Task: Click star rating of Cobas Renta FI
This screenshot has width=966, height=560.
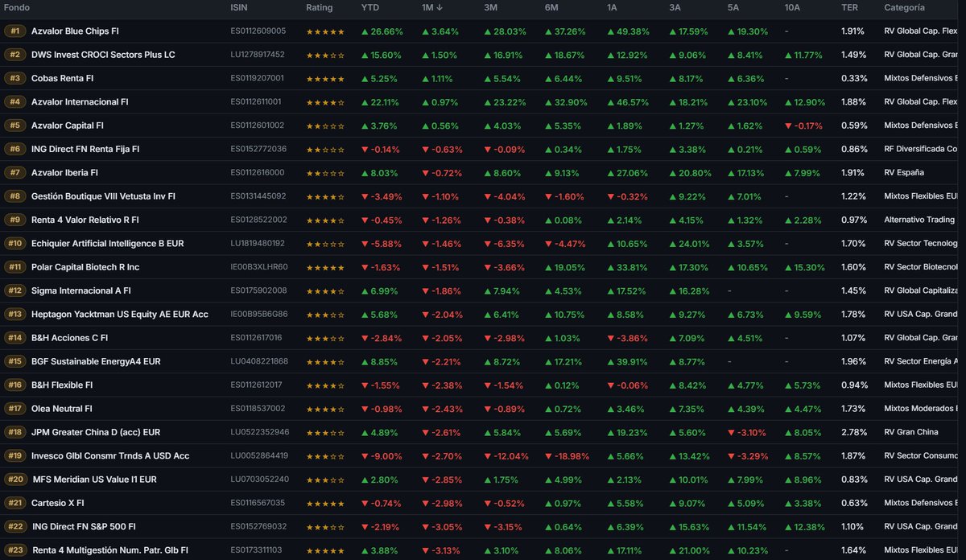Action: (325, 79)
